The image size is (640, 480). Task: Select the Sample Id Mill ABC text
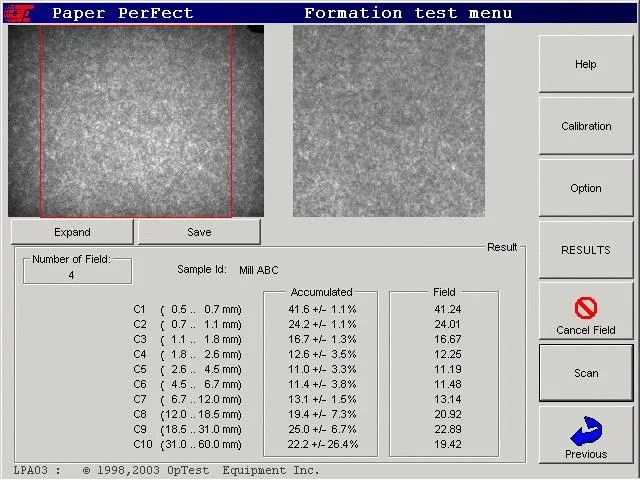[x=259, y=270]
